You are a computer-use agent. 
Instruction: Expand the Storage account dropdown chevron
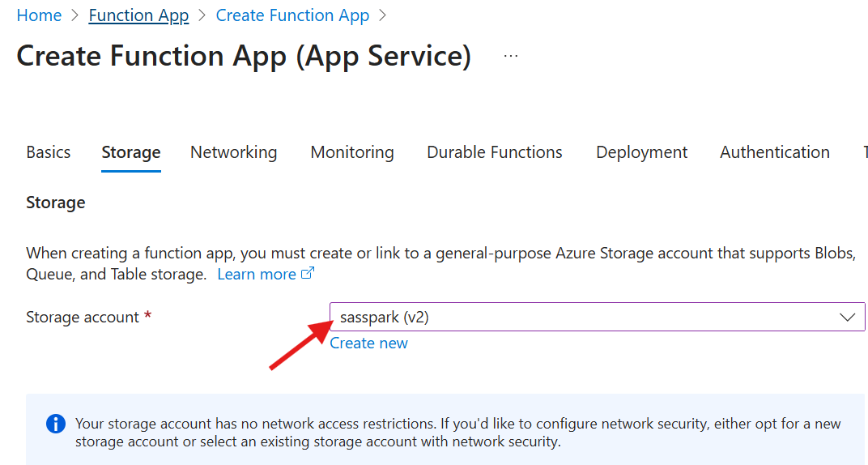pos(848,317)
